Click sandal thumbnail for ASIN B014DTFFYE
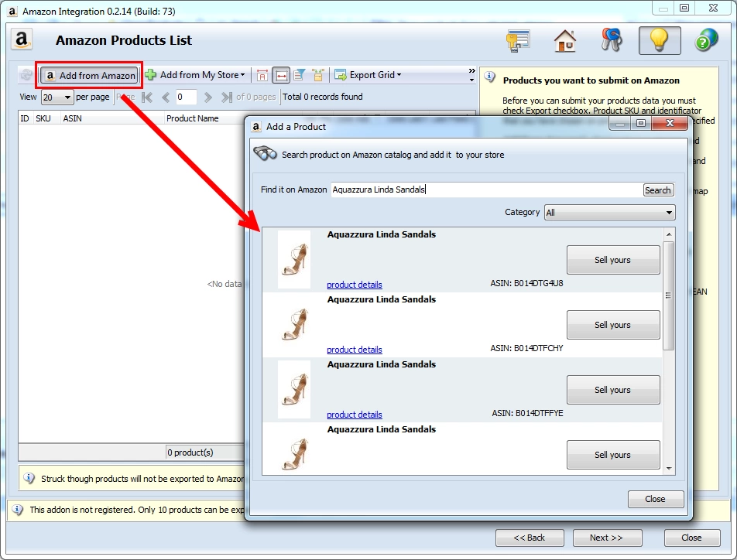 click(294, 389)
